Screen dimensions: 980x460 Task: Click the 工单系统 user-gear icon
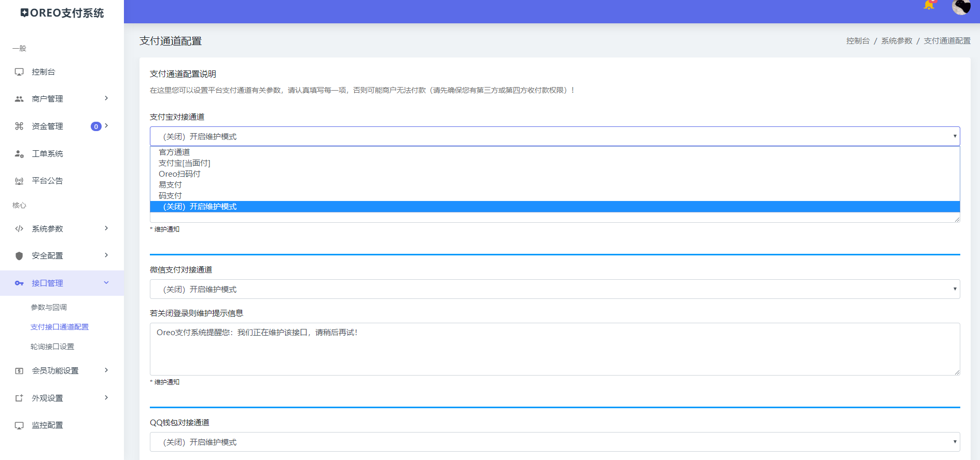tap(19, 154)
